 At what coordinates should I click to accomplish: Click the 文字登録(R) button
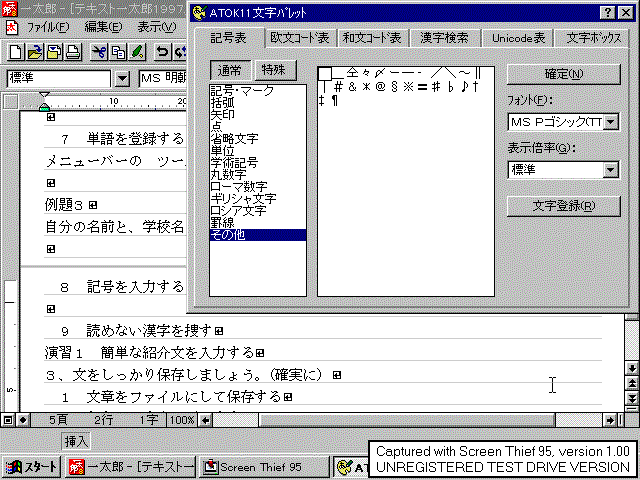point(564,206)
